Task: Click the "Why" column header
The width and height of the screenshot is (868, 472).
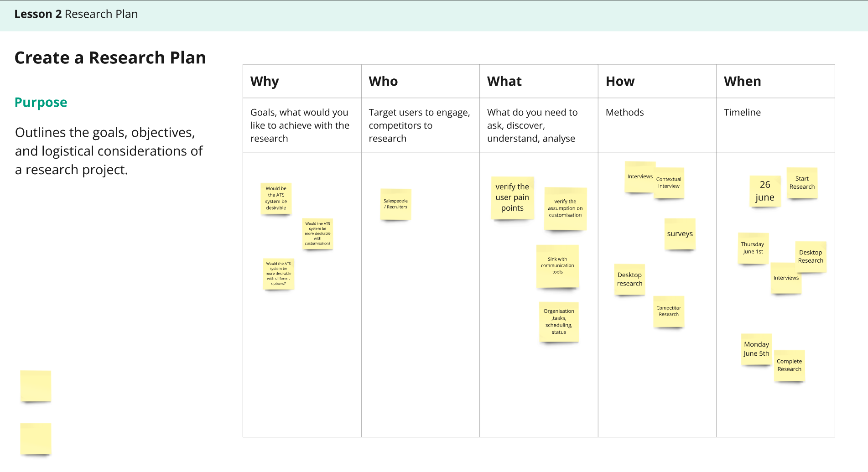Action: [x=265, y=81]
